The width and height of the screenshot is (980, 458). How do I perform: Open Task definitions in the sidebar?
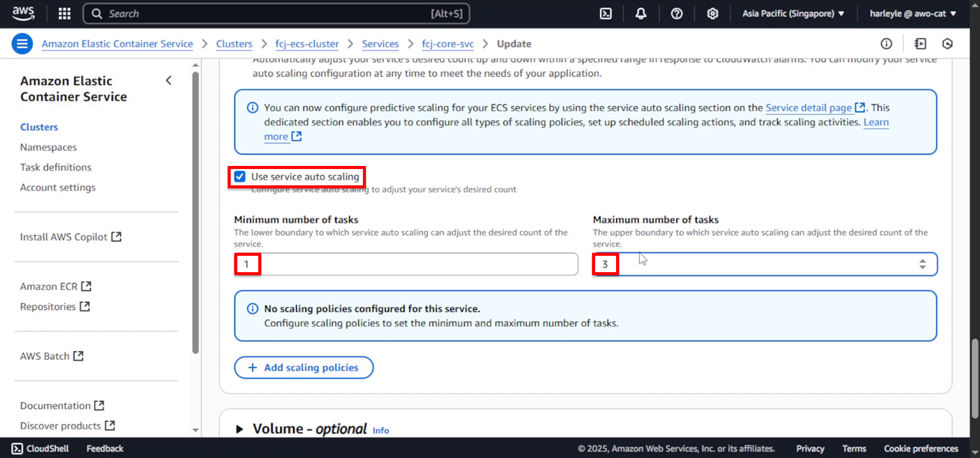pos(56,167)
